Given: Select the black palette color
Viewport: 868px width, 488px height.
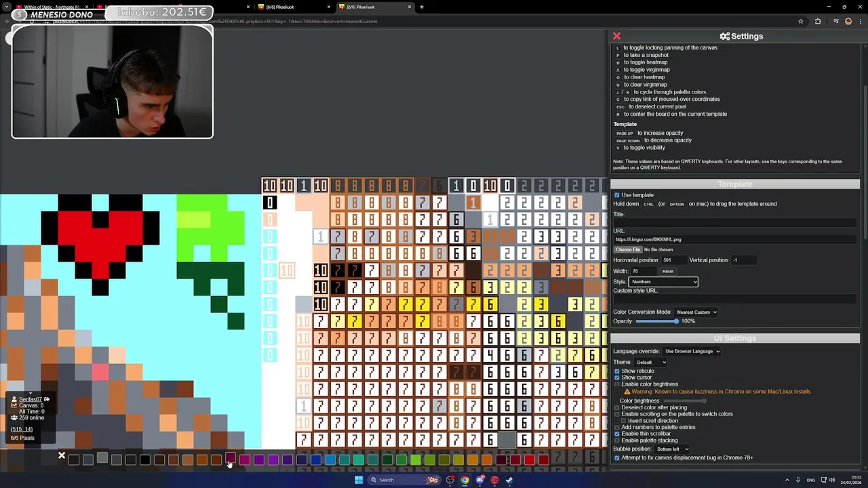Looking at the screenshot, I should pos(145,460).
